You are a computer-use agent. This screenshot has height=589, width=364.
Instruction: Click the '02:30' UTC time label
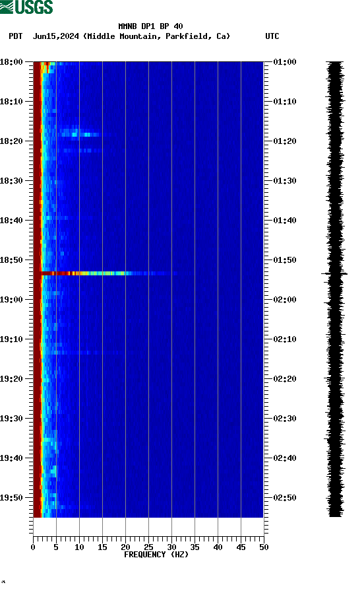click(285, 419)
